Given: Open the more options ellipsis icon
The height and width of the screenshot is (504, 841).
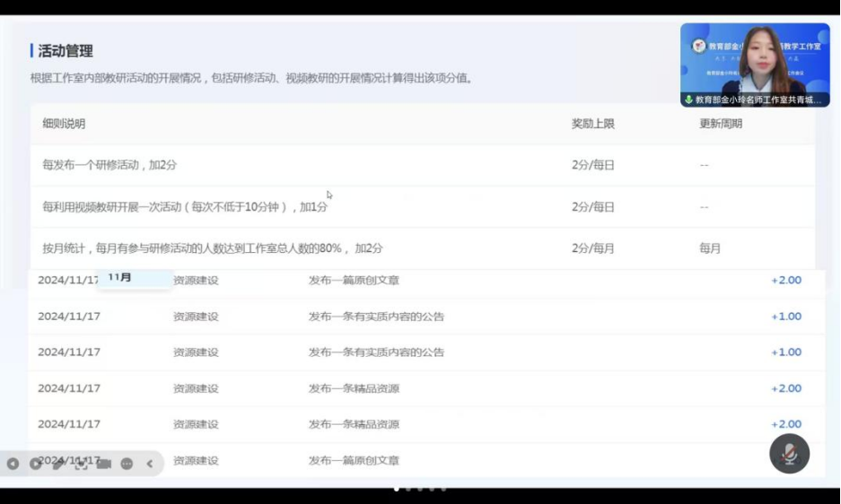Looking at the screenshot, I should coord(127,464).
